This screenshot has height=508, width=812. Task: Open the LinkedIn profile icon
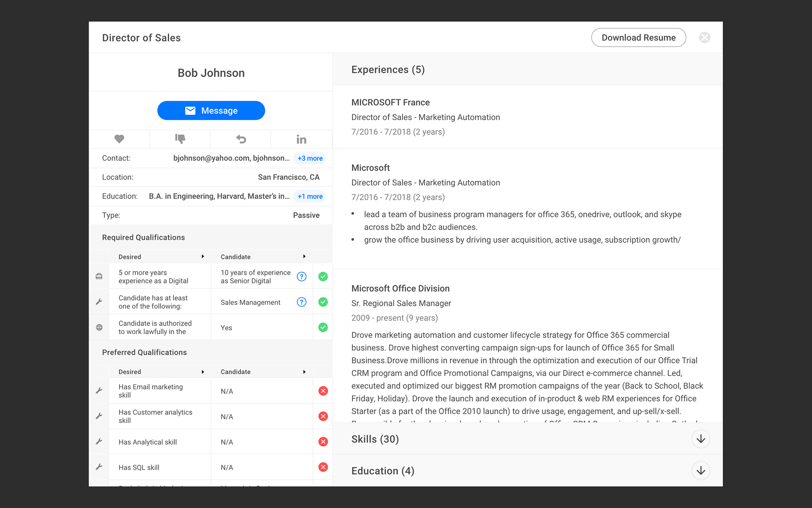(x=302, y=139)
